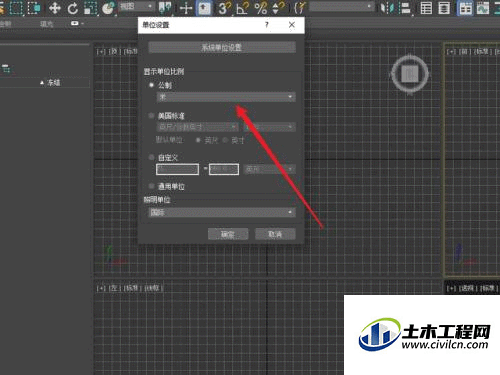This screenshot has height=375, width=500.
Task: Open the reference coordinate system dropdown
Action: (136, 6)
